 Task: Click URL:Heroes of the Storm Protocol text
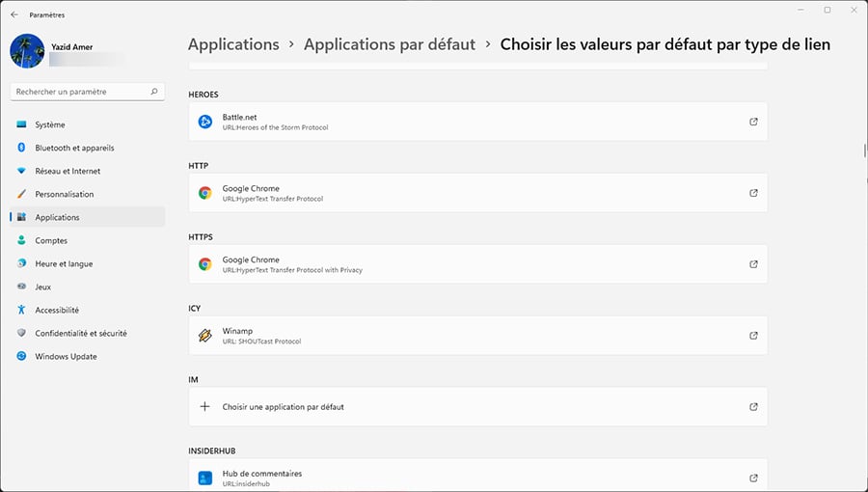275,127
